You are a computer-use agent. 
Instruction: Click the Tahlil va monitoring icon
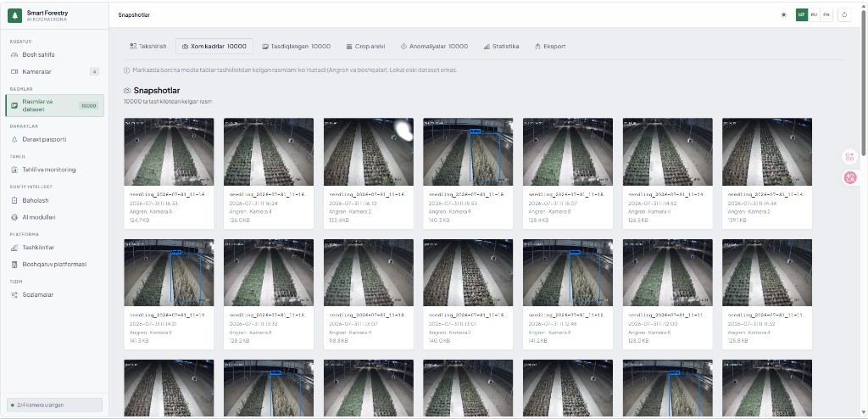tap(15, 170)
